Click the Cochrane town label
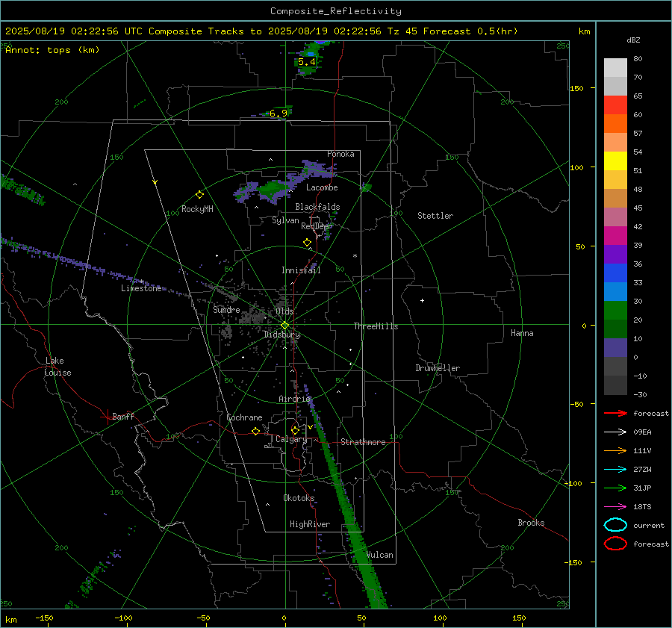 pos(244,417)
